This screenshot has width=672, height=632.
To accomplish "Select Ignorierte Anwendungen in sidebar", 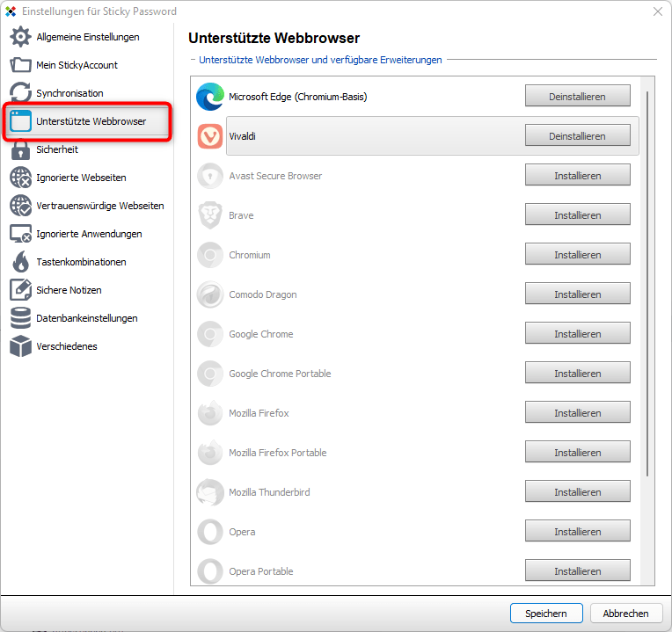I will coord(87,234).
